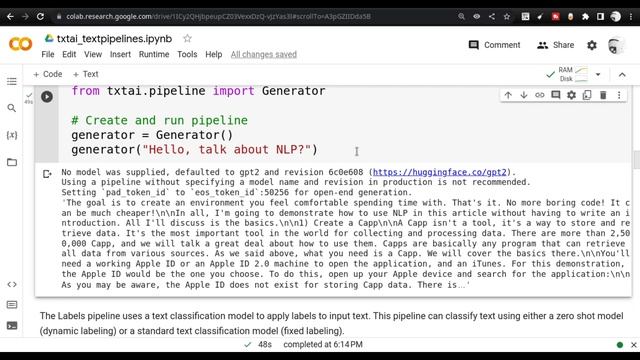Click 'completed at 6:14 PM' status
This screenshot has width=640, height=360.
[x=323, y=344]
